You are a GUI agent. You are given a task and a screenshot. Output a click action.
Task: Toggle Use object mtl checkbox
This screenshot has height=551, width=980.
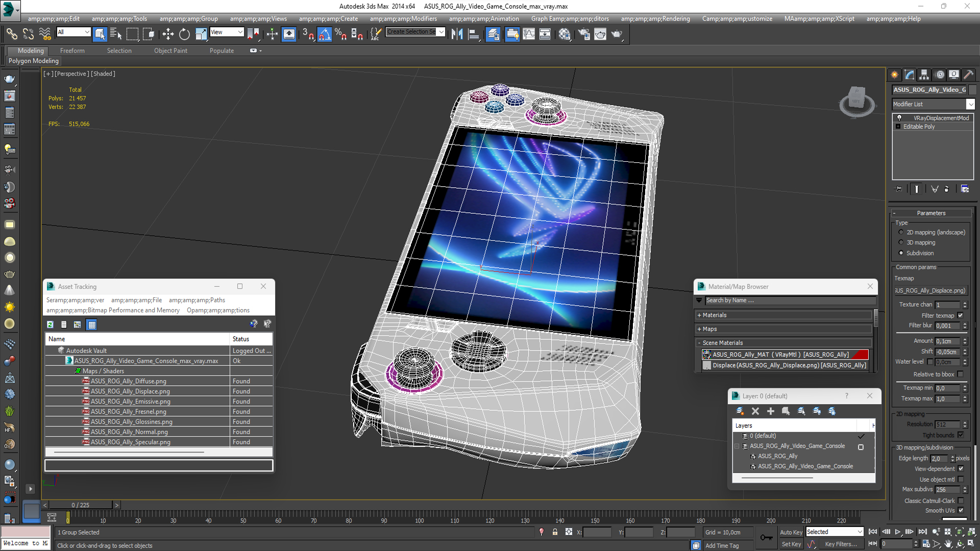961,480
